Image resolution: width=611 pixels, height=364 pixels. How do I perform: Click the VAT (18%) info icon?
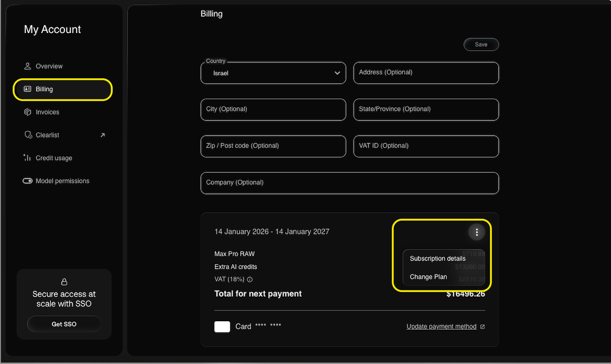[250, 279]
